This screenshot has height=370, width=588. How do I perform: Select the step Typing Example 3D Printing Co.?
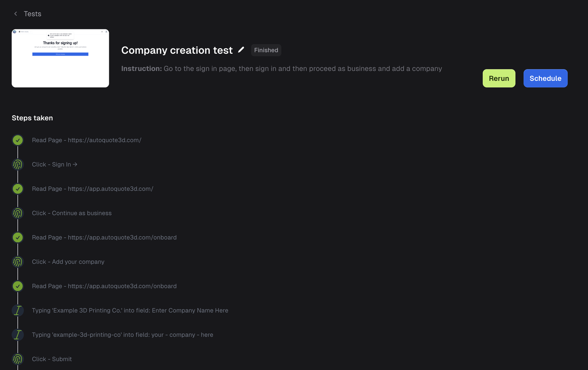pyautogui.click(x=130, y=310)
